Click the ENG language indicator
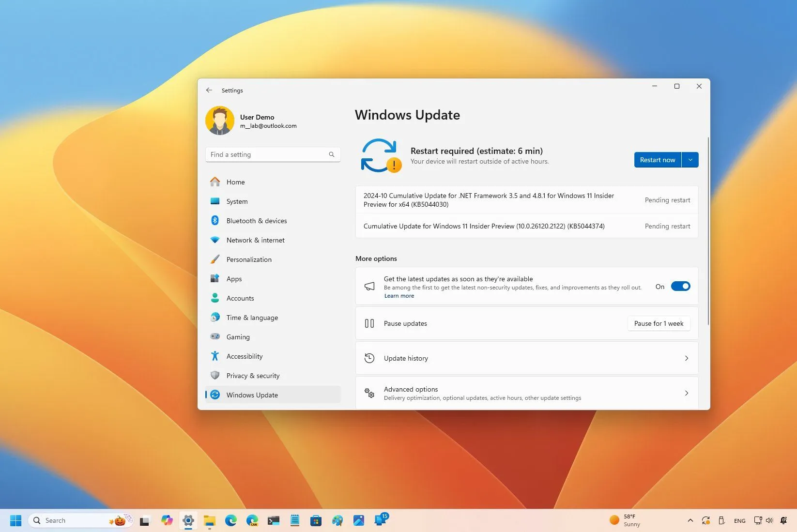The height and width of the screenshot is (532, 797). coord(739,521)
